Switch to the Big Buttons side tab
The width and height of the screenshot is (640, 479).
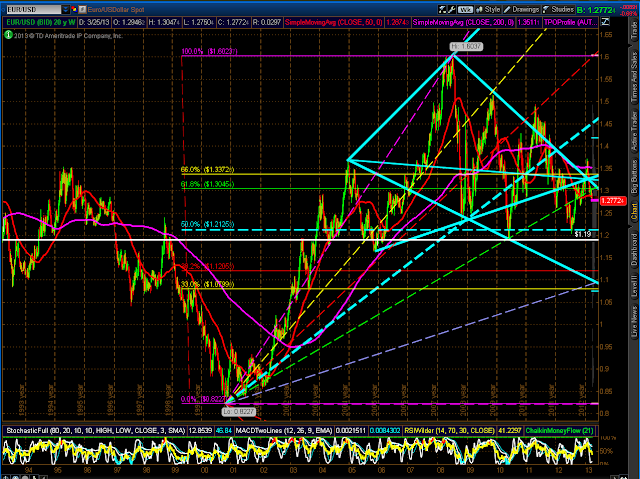634,176
